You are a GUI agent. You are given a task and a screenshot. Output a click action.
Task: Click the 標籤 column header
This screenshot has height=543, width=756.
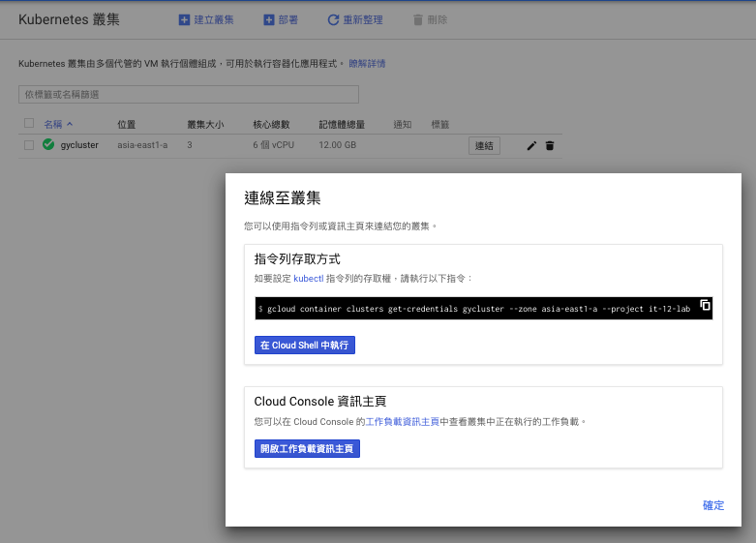(439, 125)
